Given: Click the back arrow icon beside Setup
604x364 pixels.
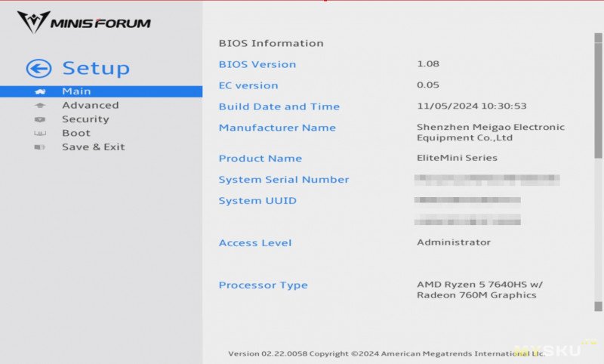Looking at the screenshot, I should (x=39, y=69).
